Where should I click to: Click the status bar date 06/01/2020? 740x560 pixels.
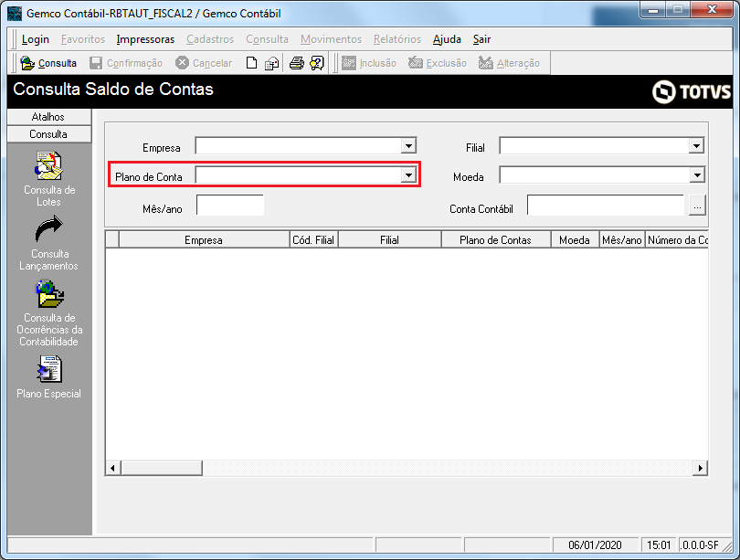coord(595,544)
